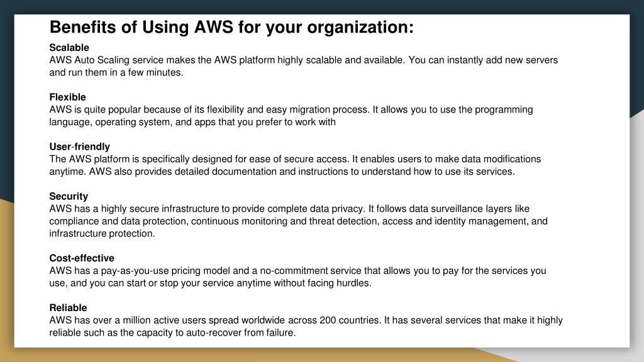Click the paragraph mentioning 200 countries

point(306,326)
